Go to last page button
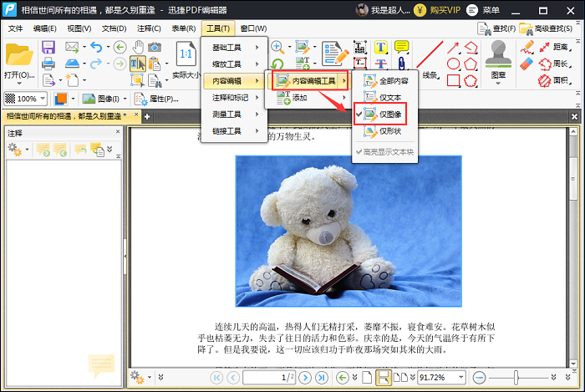The width and height of the screenshot is (585, 392). pos(322,378)
